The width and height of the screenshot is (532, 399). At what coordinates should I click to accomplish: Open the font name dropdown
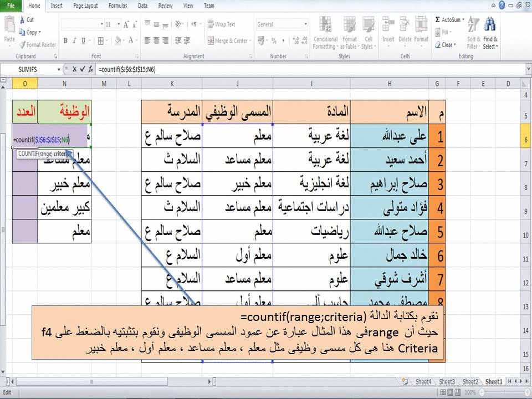point(102,24)
